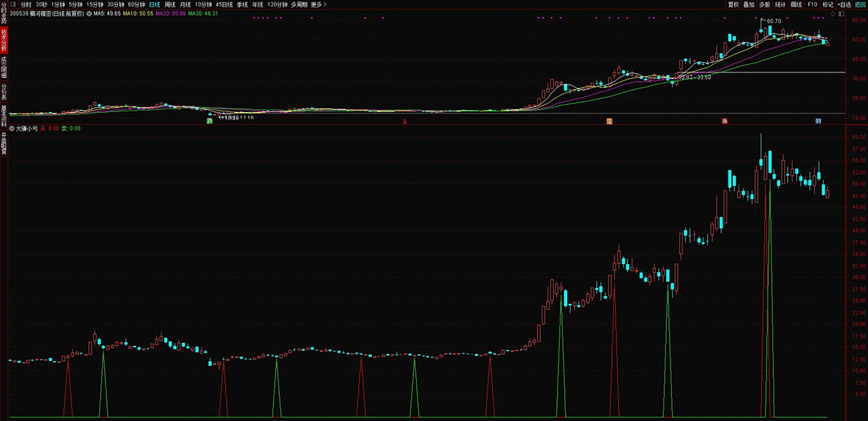Open the indicator menu arrow beside MA5

click(88, 13)
